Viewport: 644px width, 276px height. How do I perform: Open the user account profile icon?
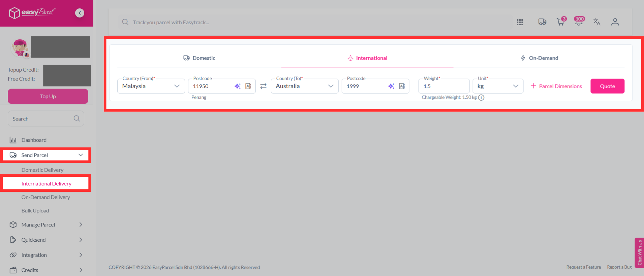[615, 22]
